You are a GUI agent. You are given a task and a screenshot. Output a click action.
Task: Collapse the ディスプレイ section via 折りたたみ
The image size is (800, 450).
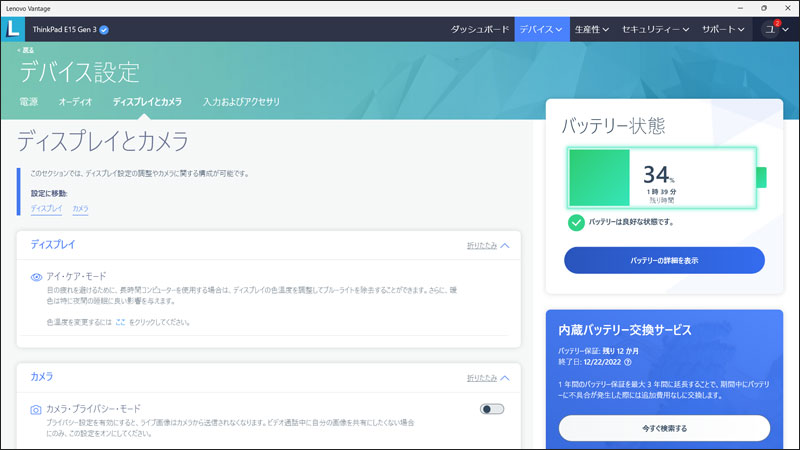[x=488, y=245]
